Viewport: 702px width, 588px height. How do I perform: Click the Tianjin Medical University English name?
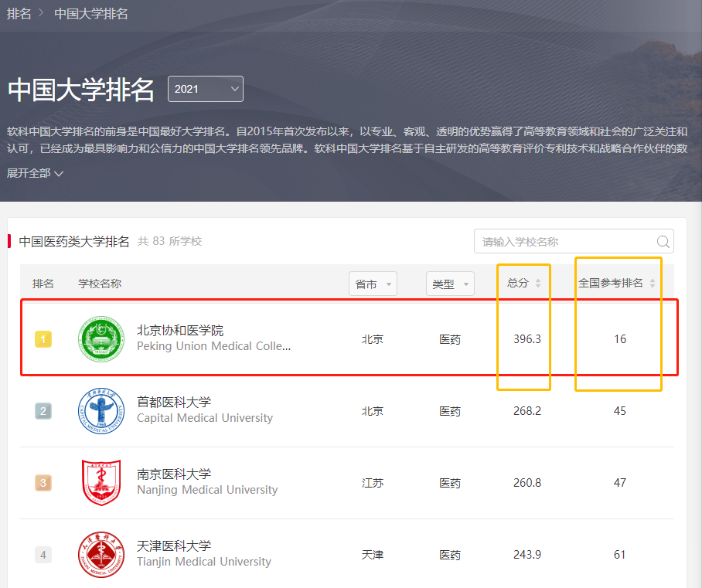(x=204, y=562)
